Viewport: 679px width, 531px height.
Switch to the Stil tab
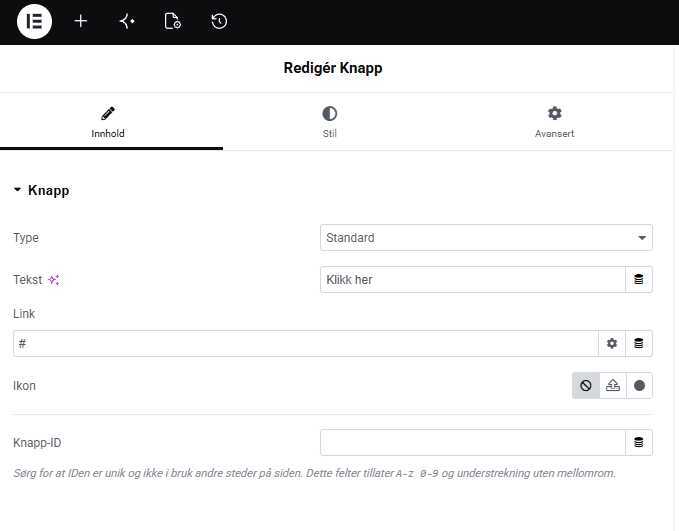pyautogui.click(x=330, y=122)
